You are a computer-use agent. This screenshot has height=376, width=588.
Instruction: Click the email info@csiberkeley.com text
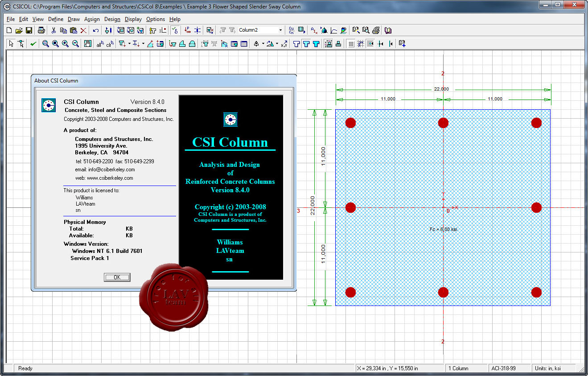coord(111,169)
